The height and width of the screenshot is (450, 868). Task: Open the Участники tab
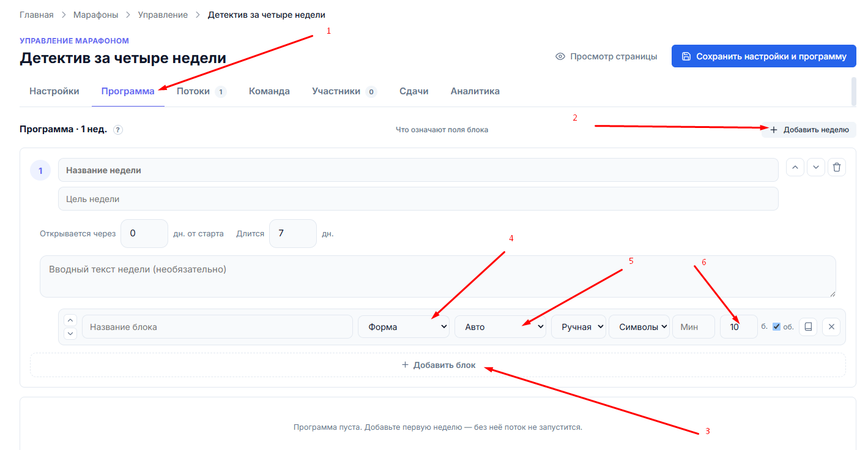tap(344, 91)
